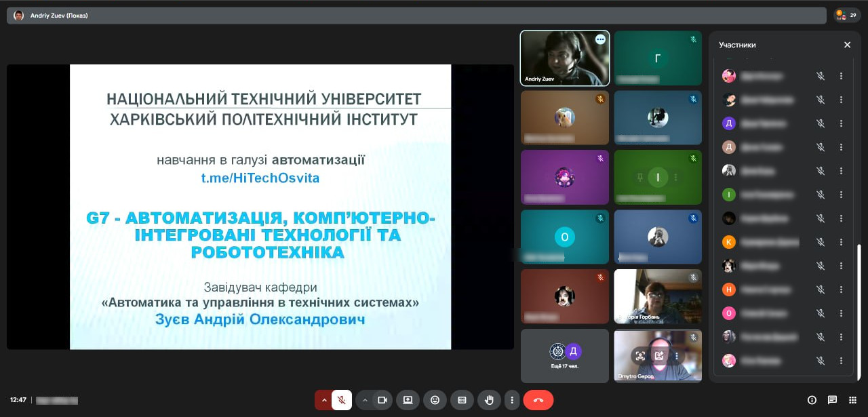Open meeting details info icon

(812, 400)
